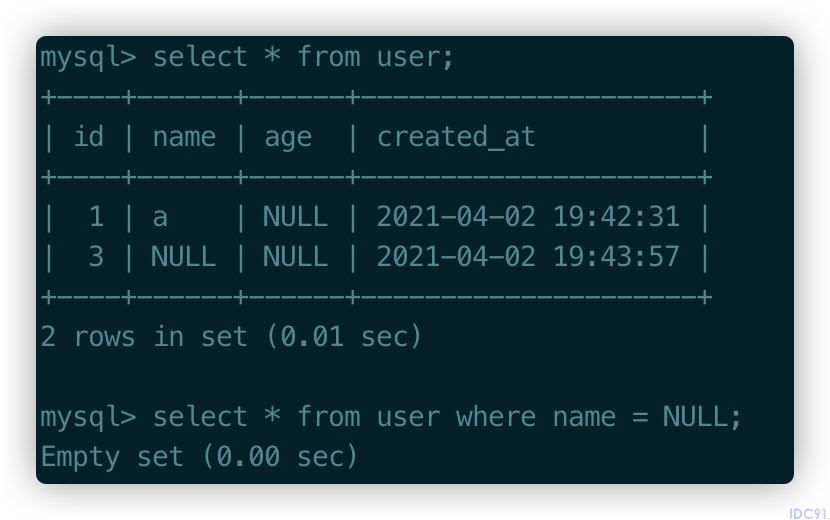Click 'where' keyword in second query
This screenshot has height=520, width=830.
coord(496,417)
